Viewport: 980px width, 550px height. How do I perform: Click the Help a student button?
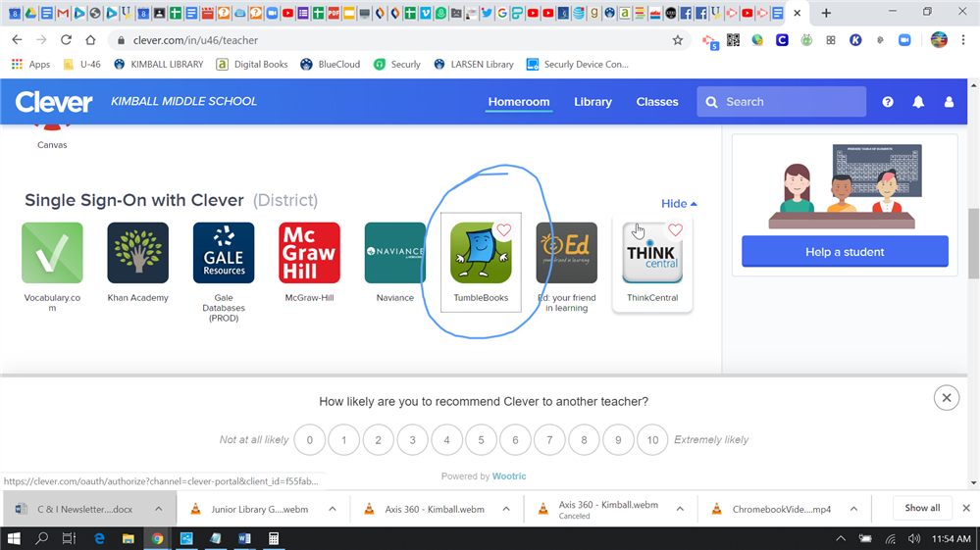[845, 252]
